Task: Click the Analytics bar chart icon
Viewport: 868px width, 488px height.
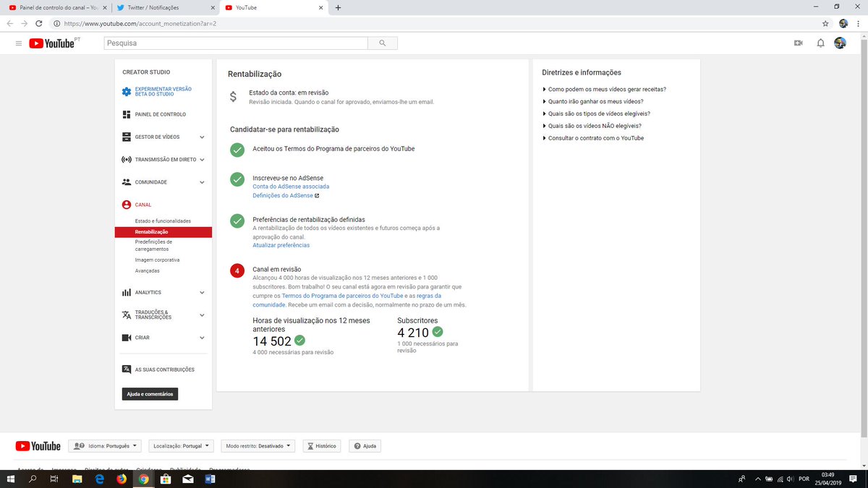Action: (x=127, y=292)
